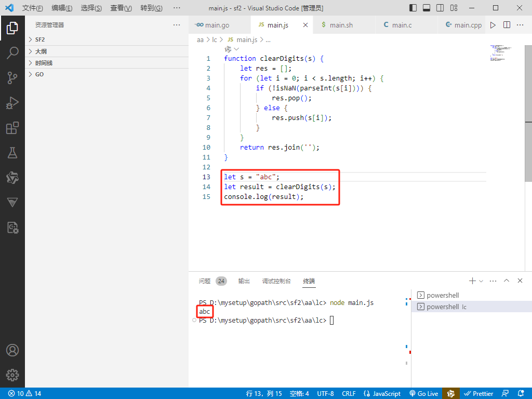
Task: Split the editor to the right
Action: pyautogui.click(x=507, y=25)
